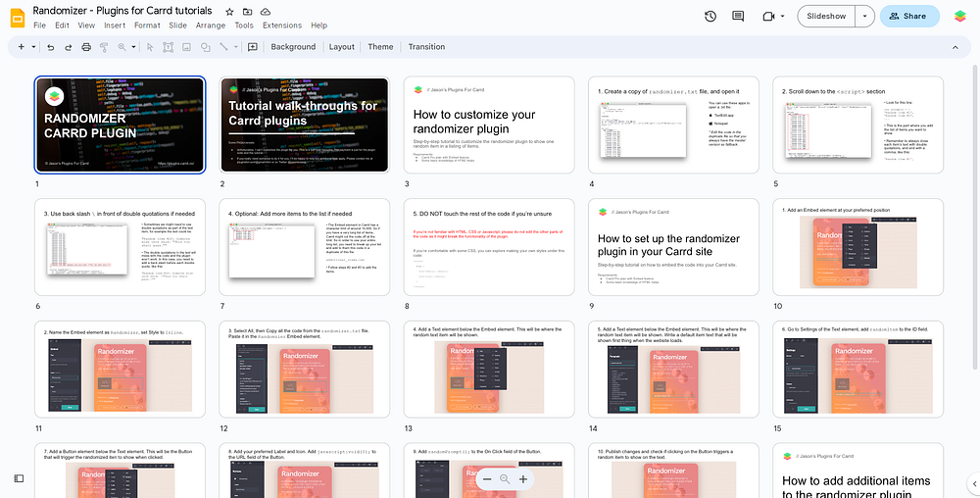Select slide 2 Tutorial walk-throughs thumbnail
The image size is (980, 498).
[305, 124]
